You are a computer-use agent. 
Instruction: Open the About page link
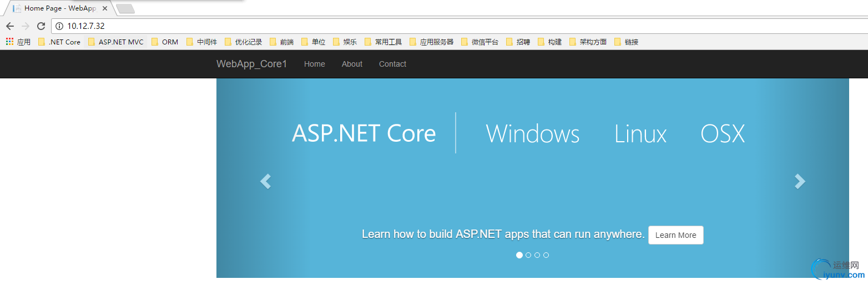[352, 64]
